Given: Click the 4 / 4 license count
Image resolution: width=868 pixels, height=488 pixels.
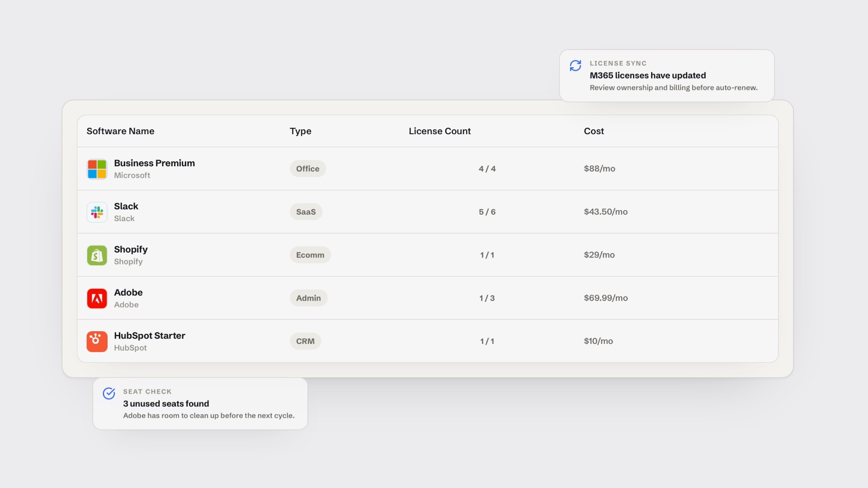Looking at the screenshot, I should click(487, 169).
